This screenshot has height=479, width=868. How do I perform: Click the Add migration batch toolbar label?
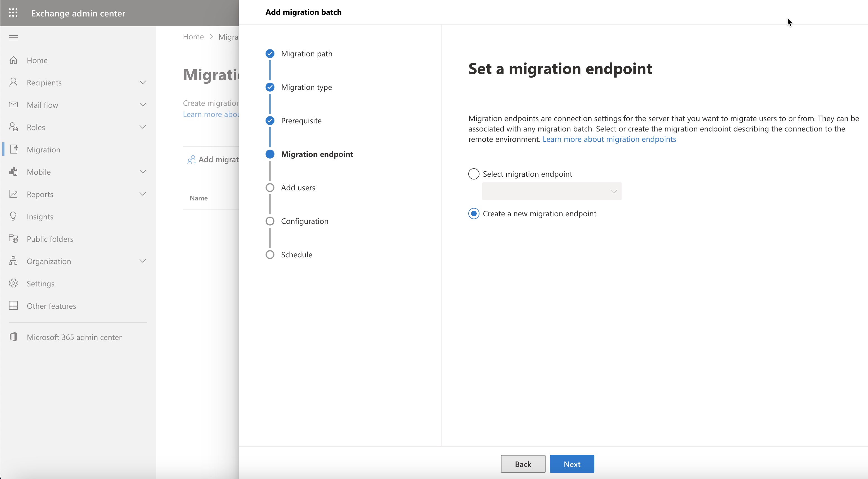(219, 160)
